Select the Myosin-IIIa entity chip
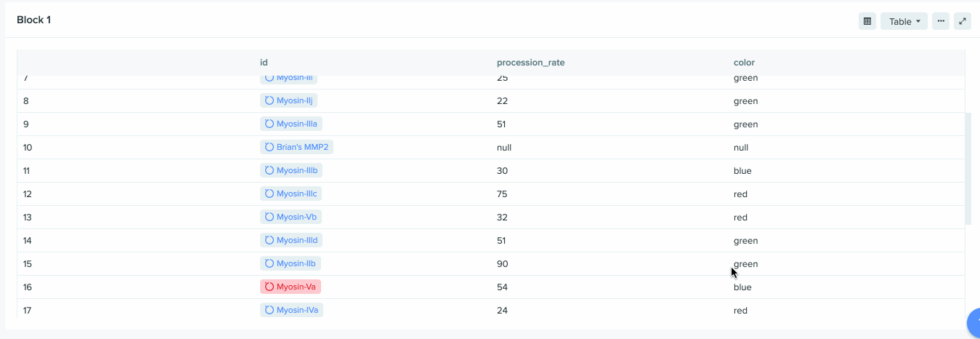Screen dimensions: 980x339 [x=291, y=124]
